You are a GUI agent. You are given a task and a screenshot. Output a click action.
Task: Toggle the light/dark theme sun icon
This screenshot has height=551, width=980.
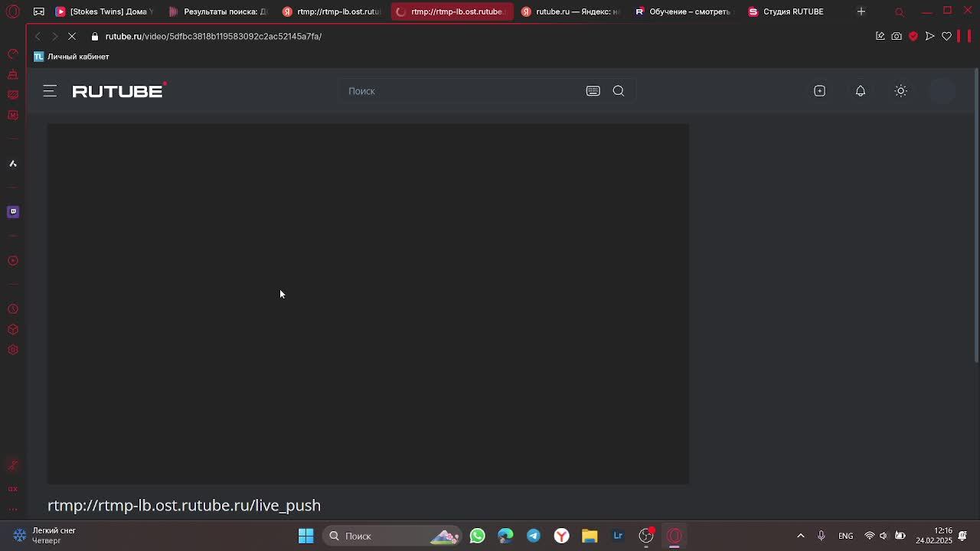pos(901,91)
